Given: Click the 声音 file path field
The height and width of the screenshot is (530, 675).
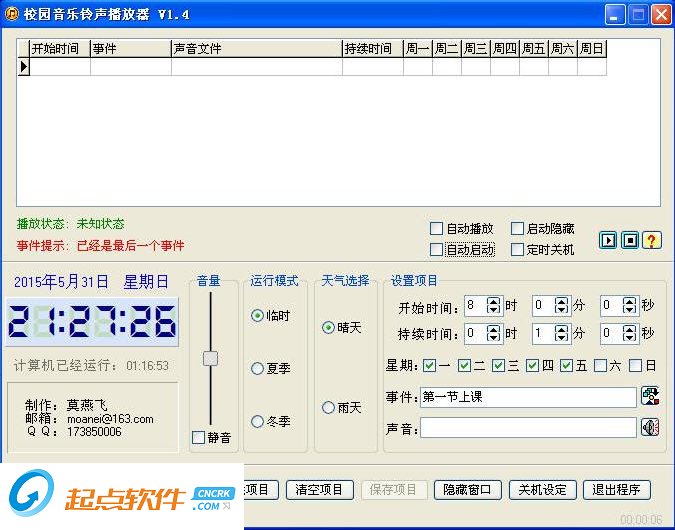Looking at the screenshot, I should 528,428.
